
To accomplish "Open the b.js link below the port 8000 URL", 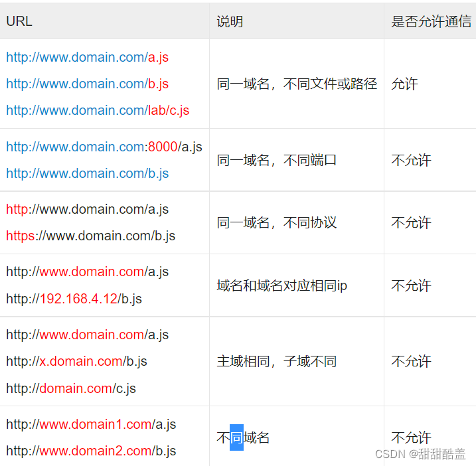I will (88, 174).
